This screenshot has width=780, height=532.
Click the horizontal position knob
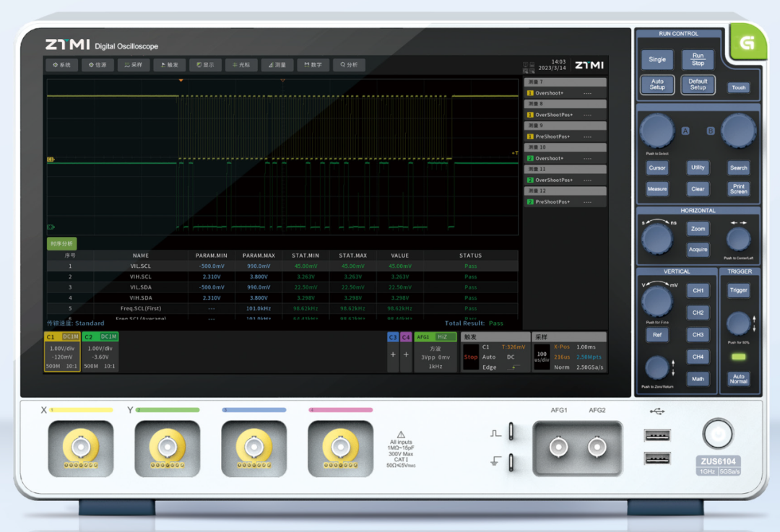pyautogui.click(x=738, y=240)
